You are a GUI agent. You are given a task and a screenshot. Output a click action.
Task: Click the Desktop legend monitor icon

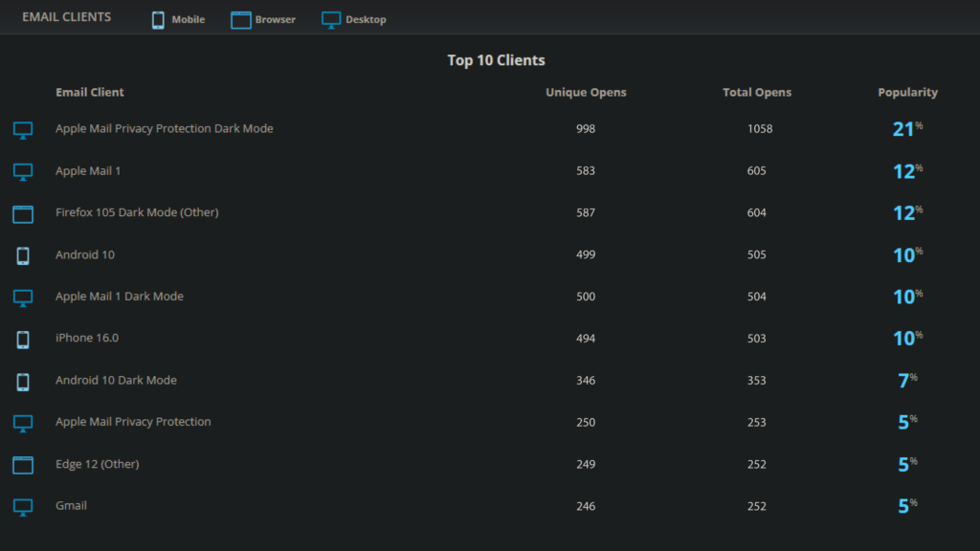pyautogui.click(x=331, y=20)
